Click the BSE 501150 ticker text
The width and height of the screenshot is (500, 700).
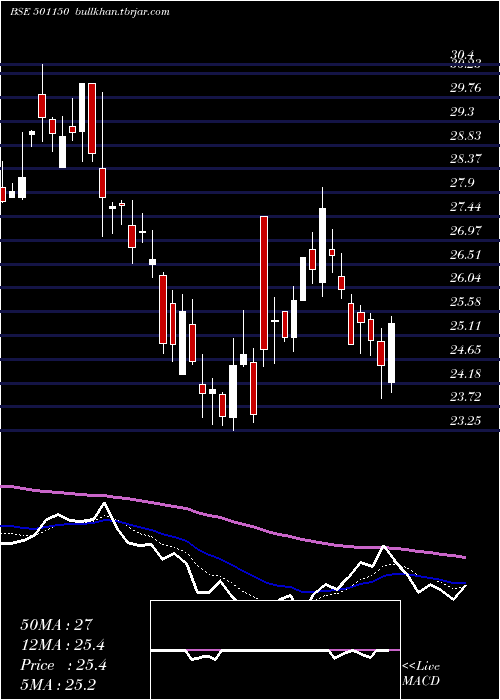pyautogui.click(x=39, y=12)
